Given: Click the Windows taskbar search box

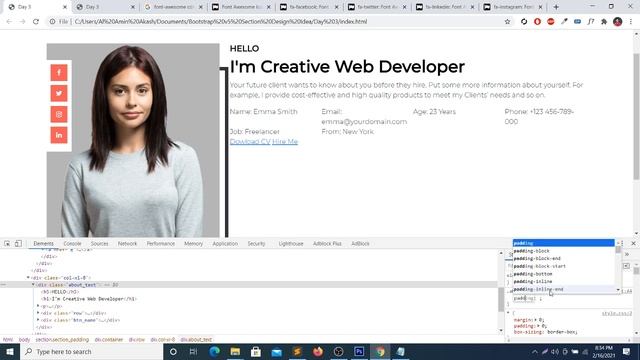Looking at the screenshot, I should (x=92, y=352).
